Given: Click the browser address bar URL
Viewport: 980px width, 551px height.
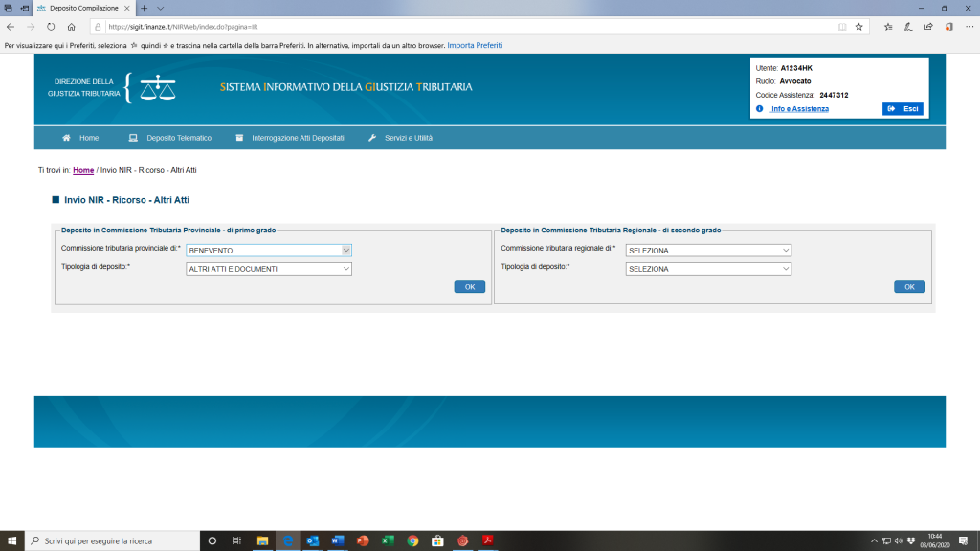Looking at the screenshot, I should click(183, 27).
